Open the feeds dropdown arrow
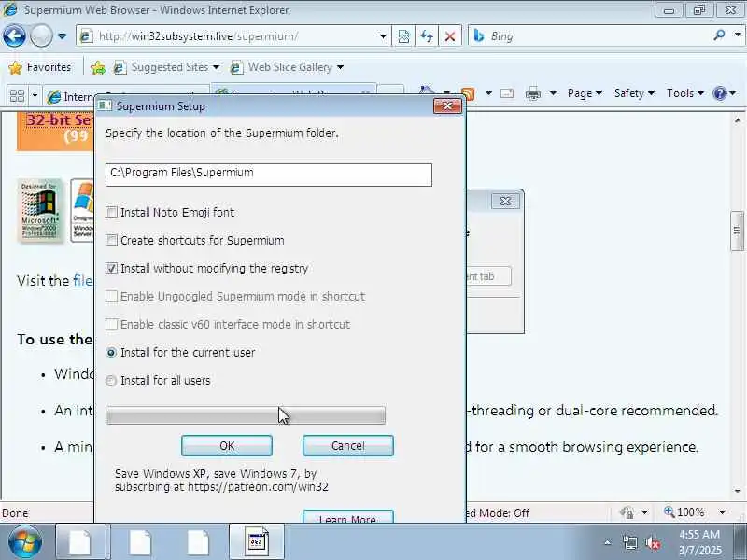This screenshot has height=560, width=747. [x=488, y=93]
